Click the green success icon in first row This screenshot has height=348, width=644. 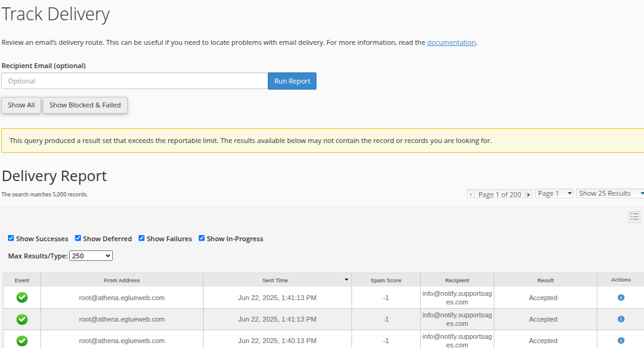coord(22,297)
